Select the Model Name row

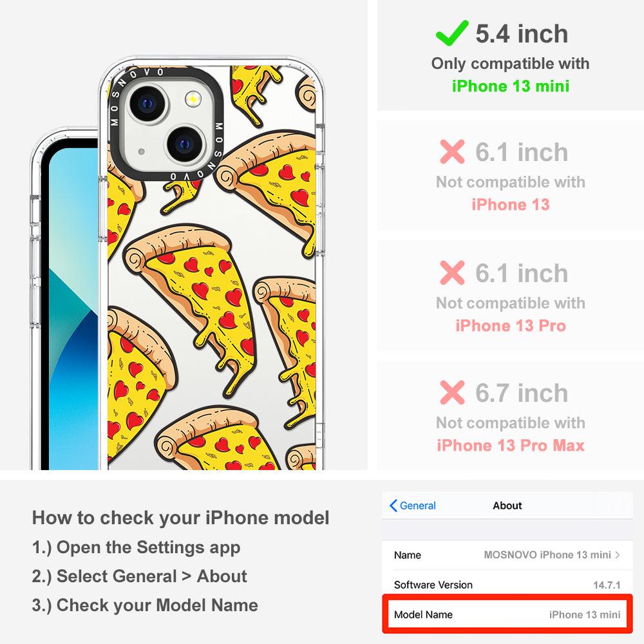click(507, 614)
